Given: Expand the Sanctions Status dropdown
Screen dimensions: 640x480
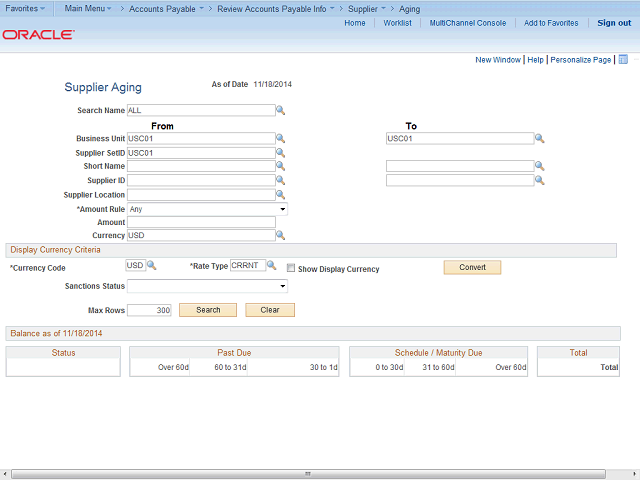Looking at the screenshot, I should coord(207,286).
